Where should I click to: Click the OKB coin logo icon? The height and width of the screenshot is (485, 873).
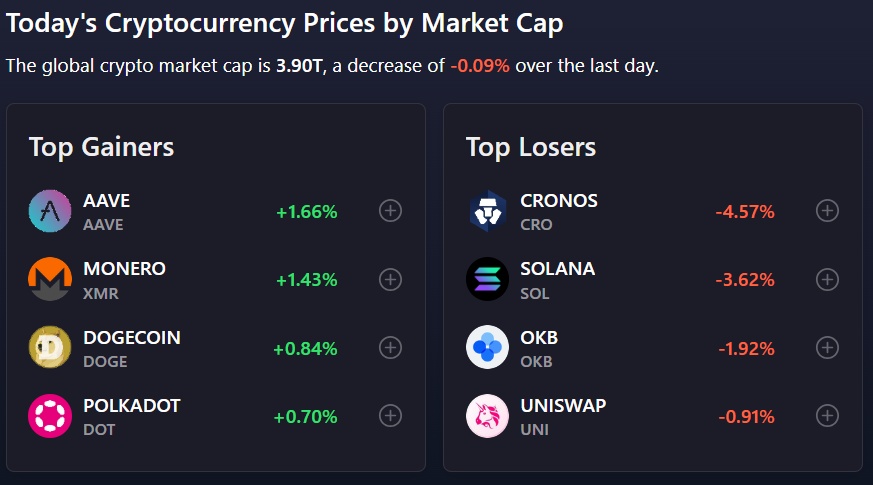pyautogui.click(x=487, y=347)
